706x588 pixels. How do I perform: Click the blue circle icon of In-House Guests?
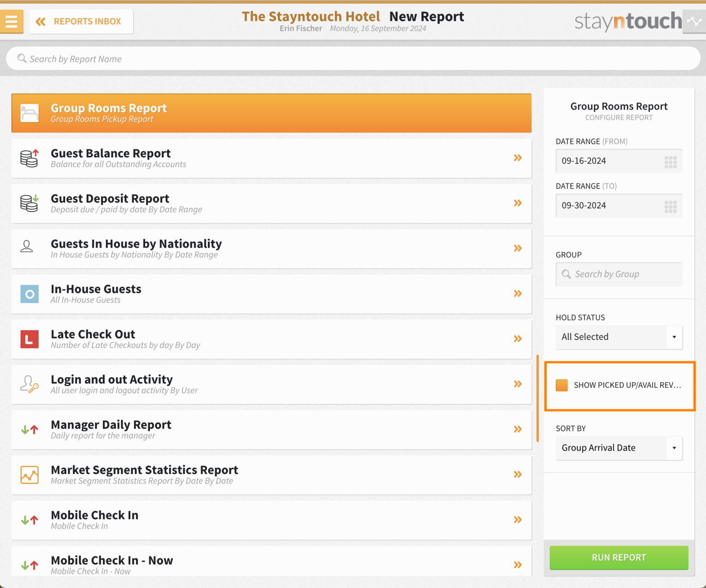click(x=30, y=294)
